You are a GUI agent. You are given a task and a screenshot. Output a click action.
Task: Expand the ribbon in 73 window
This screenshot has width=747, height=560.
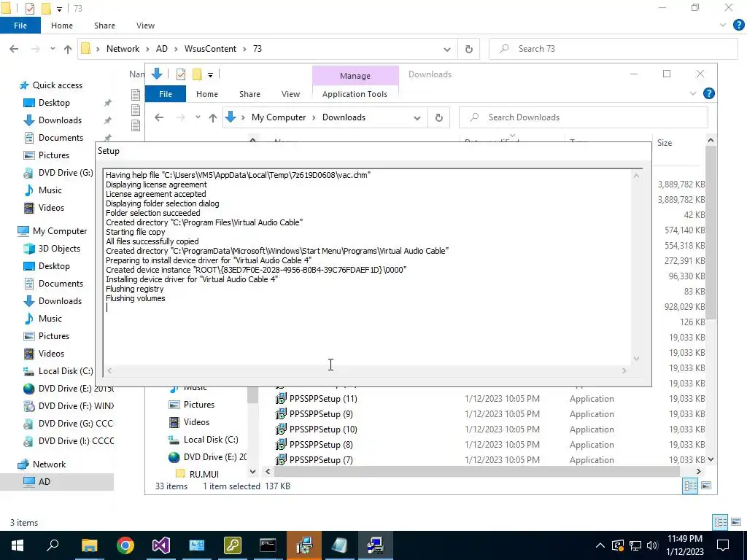tap(723, 26)
